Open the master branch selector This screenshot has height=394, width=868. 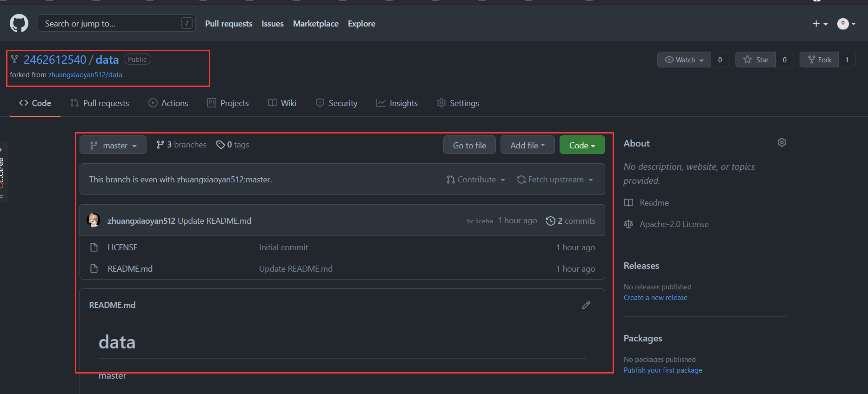pyautogui.click(x=113, y=145)
